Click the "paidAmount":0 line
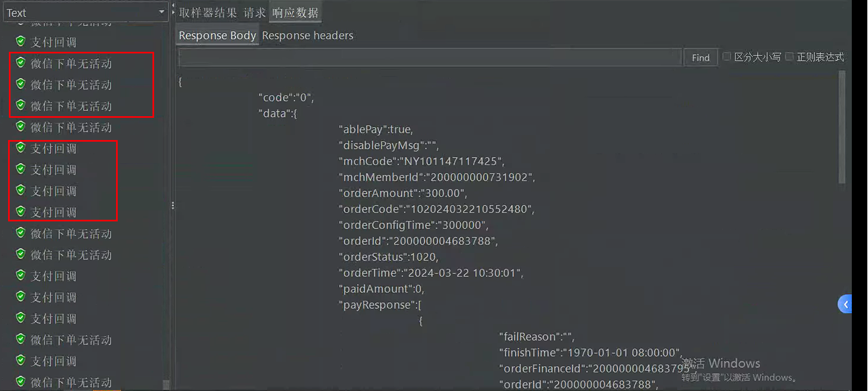This screenshot has height=391, width=868. coord(381,289)
